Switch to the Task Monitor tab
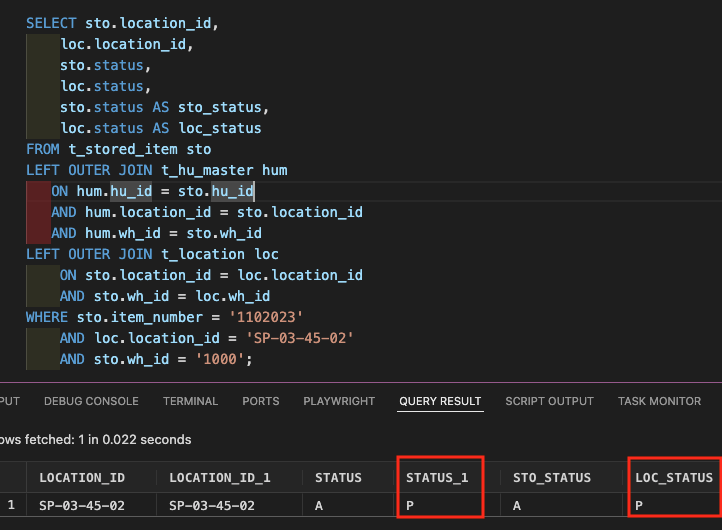The image size is (722, 530). (x=659, y=401)
